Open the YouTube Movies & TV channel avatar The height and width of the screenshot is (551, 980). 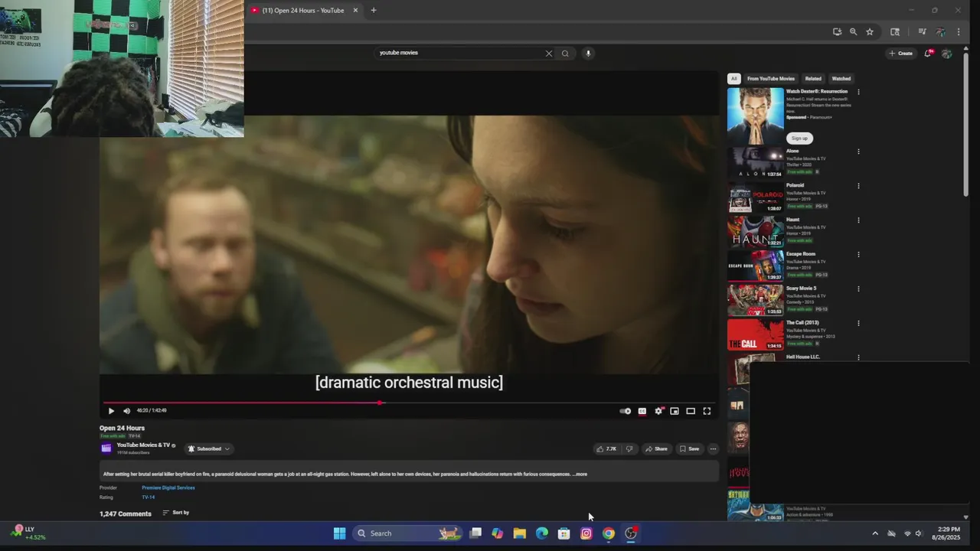point(106,448)
